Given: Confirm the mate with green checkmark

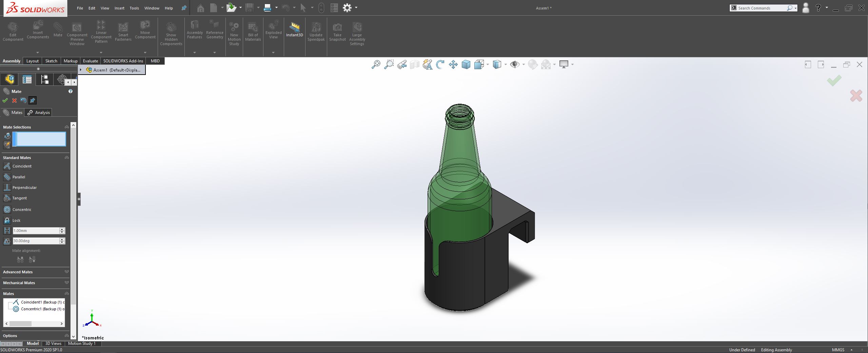Looking at the screenshot, I should 5,100.
